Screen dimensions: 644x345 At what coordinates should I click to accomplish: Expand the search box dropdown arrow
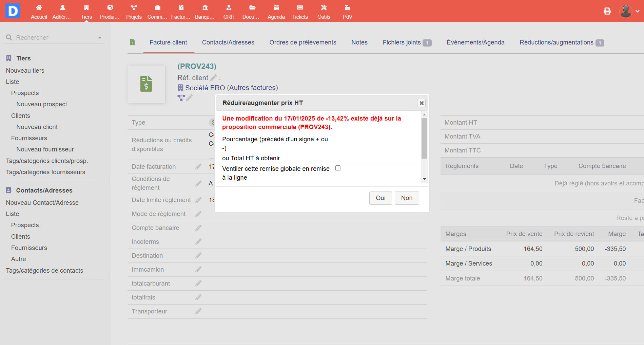pyautogui.click(x=100, y=38)
